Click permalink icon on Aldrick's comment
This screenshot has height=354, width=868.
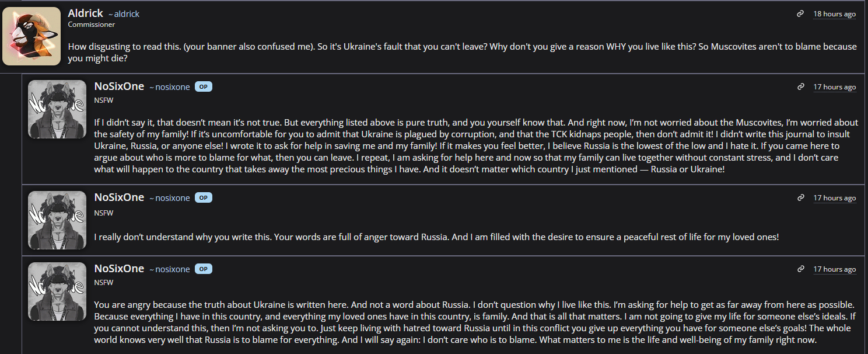[x=801, y=13]
